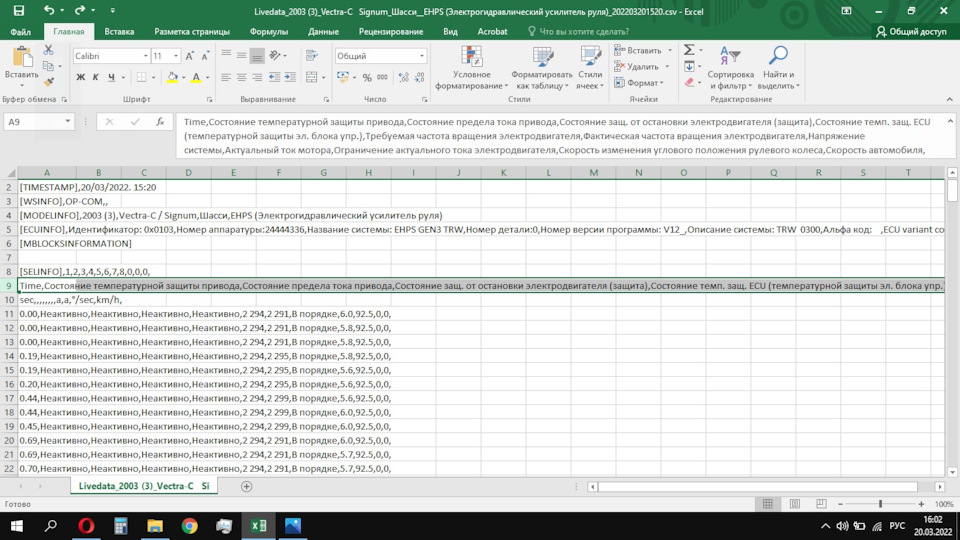The image size is (960, 540).
Task: Click the Общий доступ share button
Action: click(911, 31)
